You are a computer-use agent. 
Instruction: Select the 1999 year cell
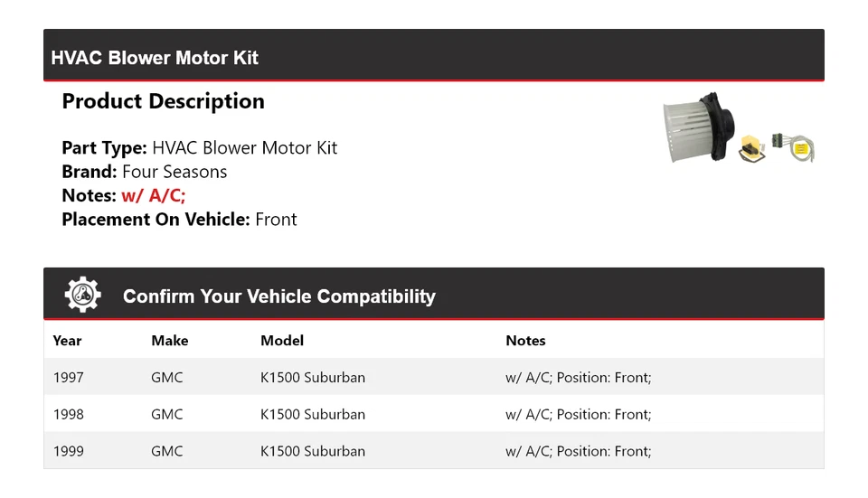coord(68,451)
